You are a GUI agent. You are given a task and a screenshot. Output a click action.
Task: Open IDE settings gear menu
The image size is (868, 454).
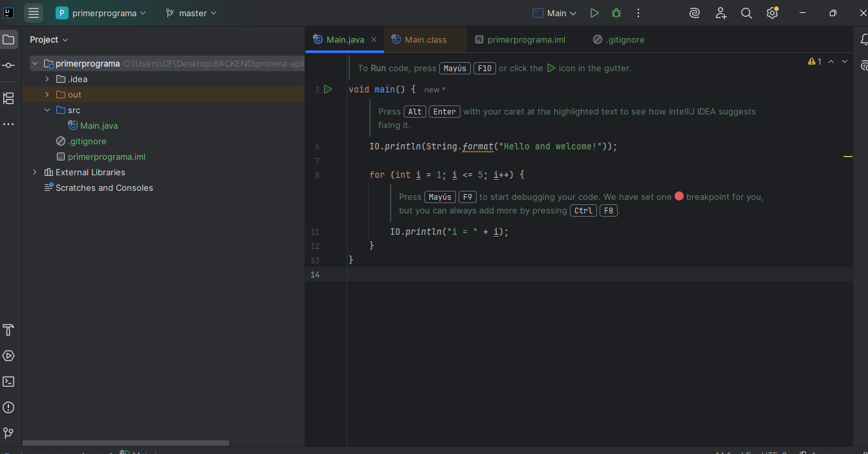click(x=772, y=13)
